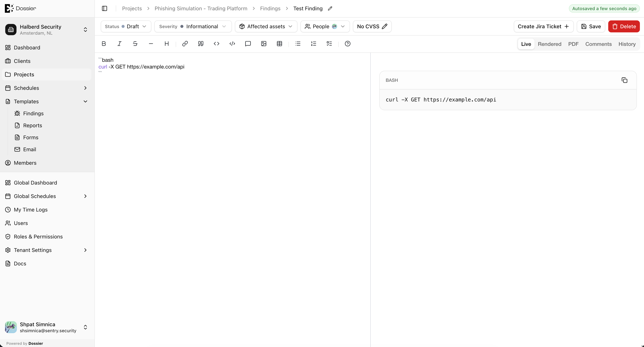Delete the finding
Screen dimensions: 644x347
[624, 26]
